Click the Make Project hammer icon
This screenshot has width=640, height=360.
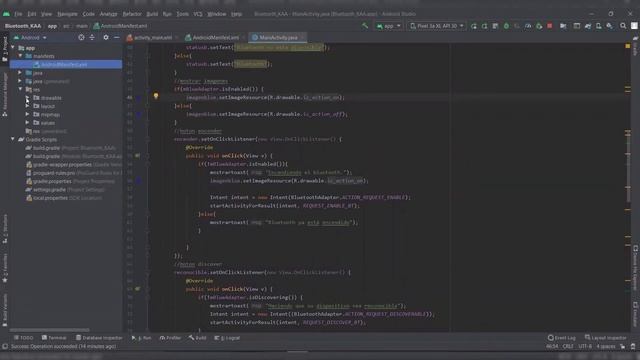(365, 26)
